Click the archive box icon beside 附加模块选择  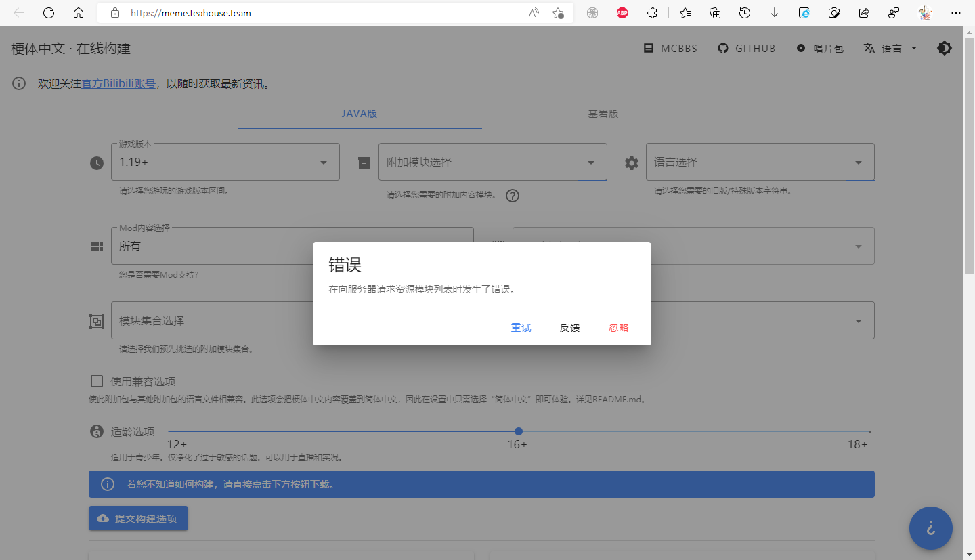[x=364, y=163]
